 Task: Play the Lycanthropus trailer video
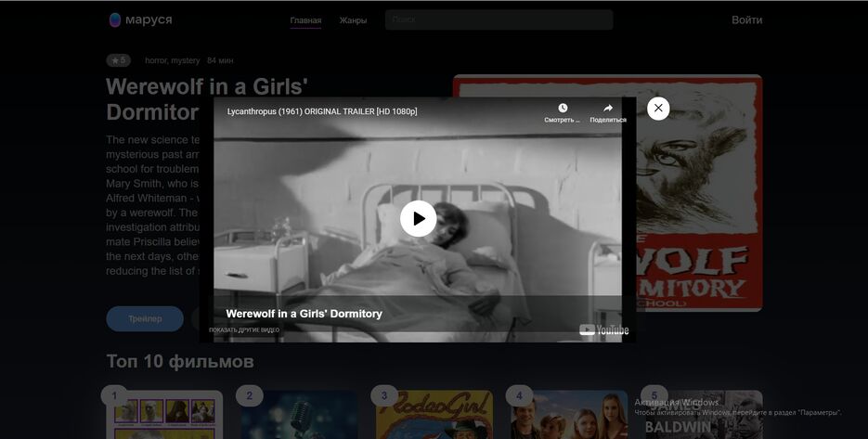(x=418, y=219)
